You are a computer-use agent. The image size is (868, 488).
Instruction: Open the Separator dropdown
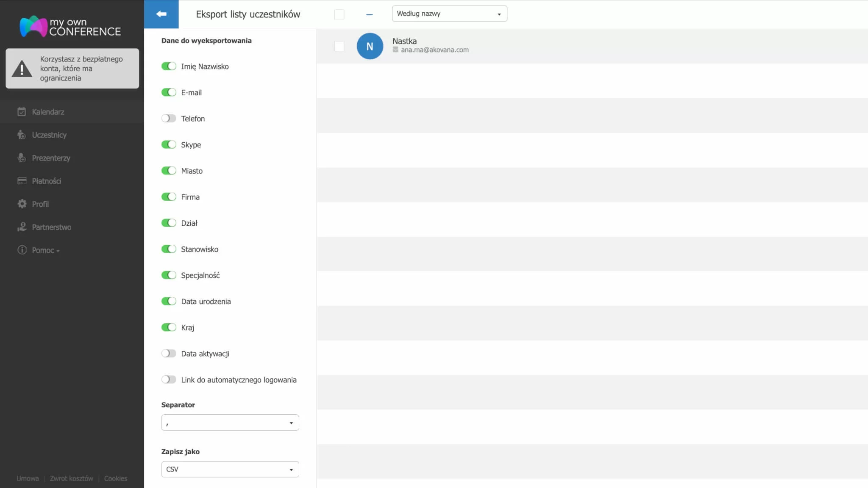tap(230, 423)
